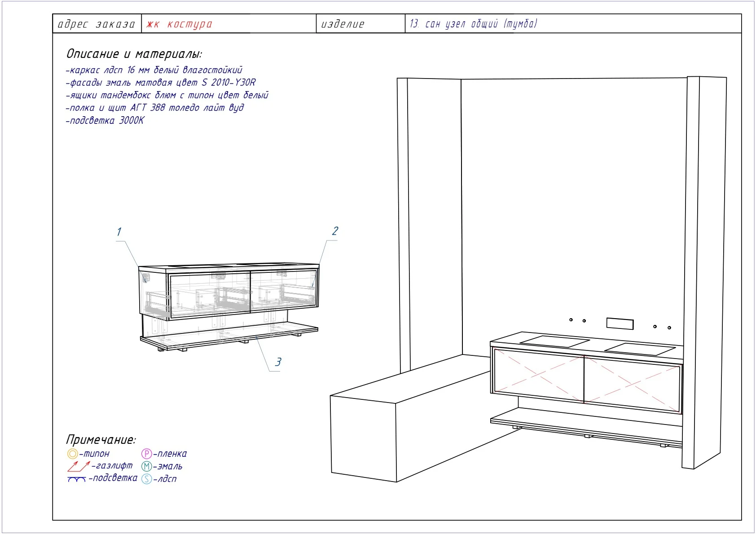
Task: Click the red газлифт arrow legend symbol
Action: pos(79,466)
